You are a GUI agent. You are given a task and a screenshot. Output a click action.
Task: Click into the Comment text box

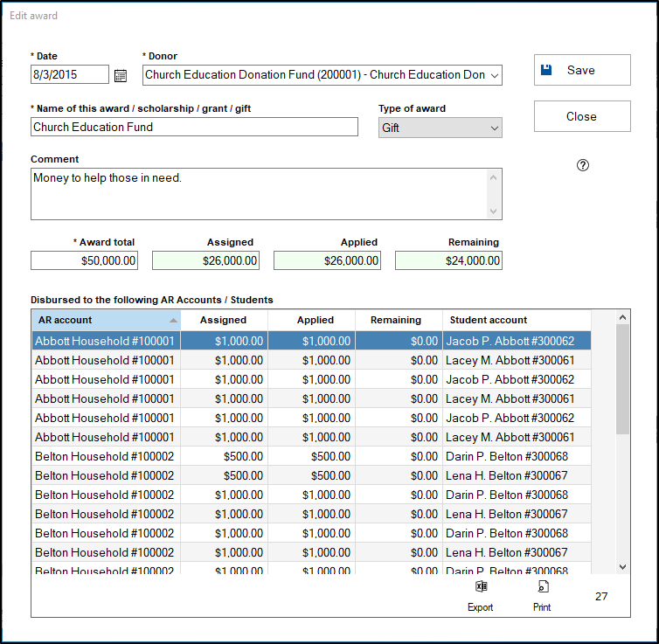(x=258, y=194)
